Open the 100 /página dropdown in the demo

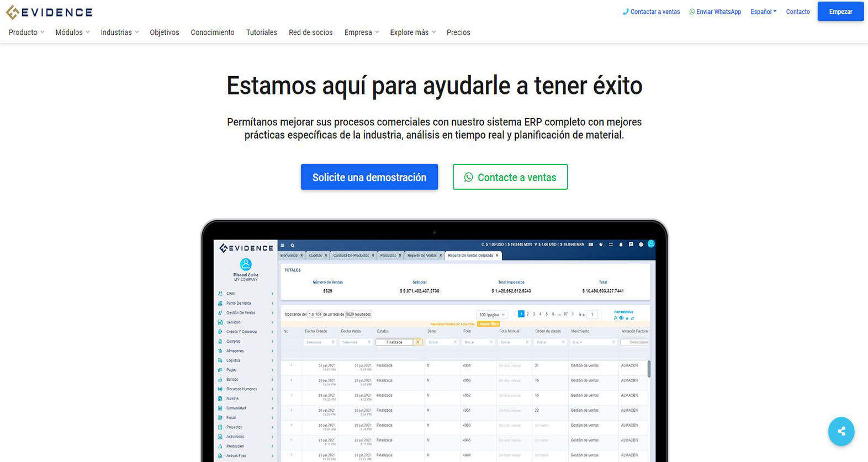tap(492, 315)
